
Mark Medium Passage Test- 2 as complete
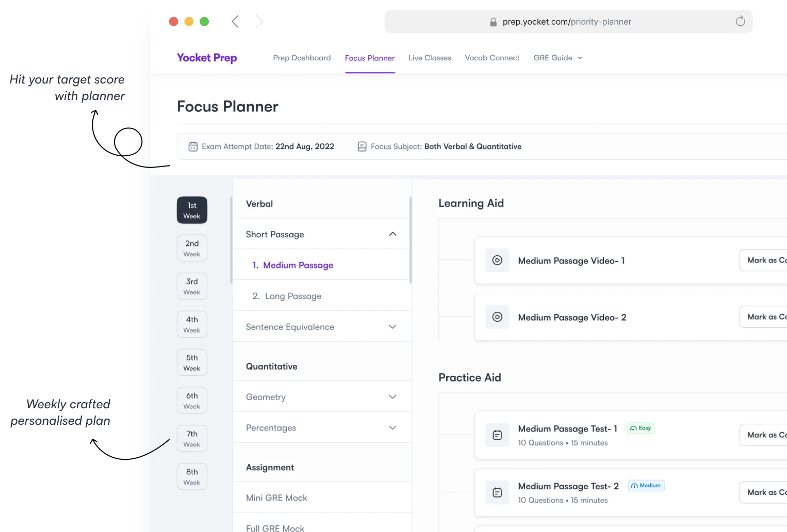(x=764, y=492)
